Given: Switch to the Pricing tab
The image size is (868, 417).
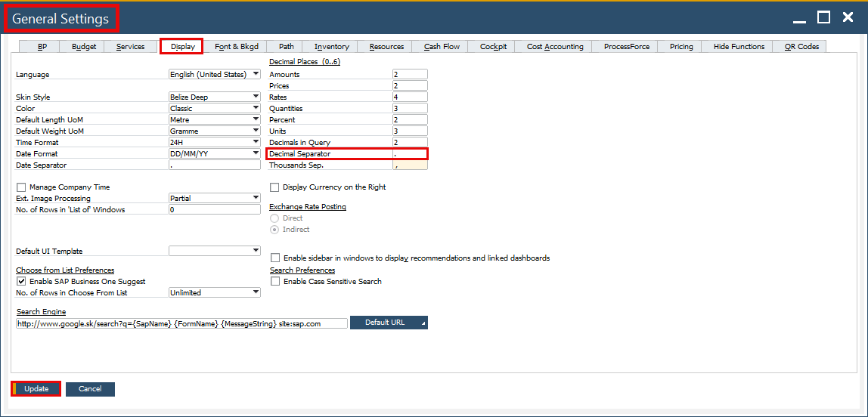Looking at the screenshot, I should pyautogui.click(x=681, y=46).
